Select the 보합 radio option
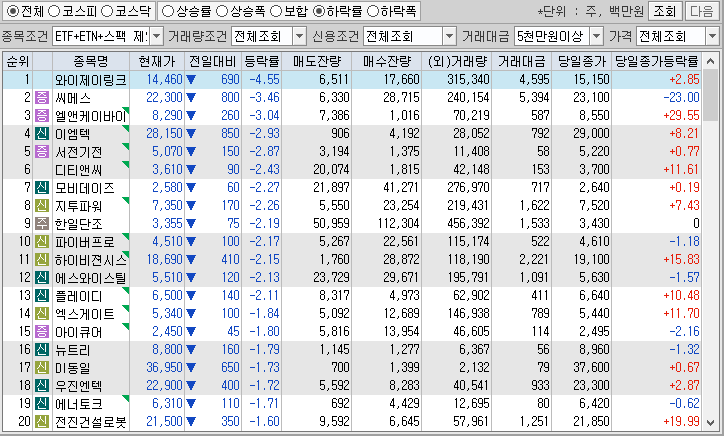724x436 pixels. pyautogui.click(x=276, y=11)
